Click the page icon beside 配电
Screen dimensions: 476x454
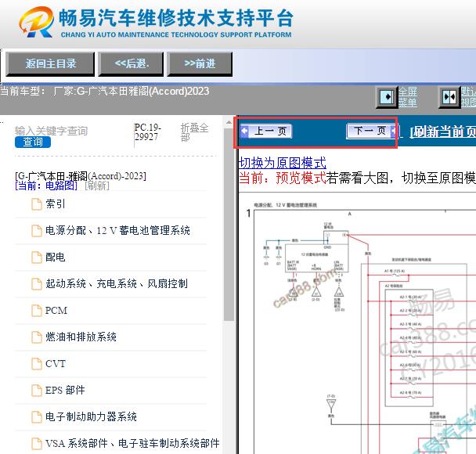(x=37, y=257)
